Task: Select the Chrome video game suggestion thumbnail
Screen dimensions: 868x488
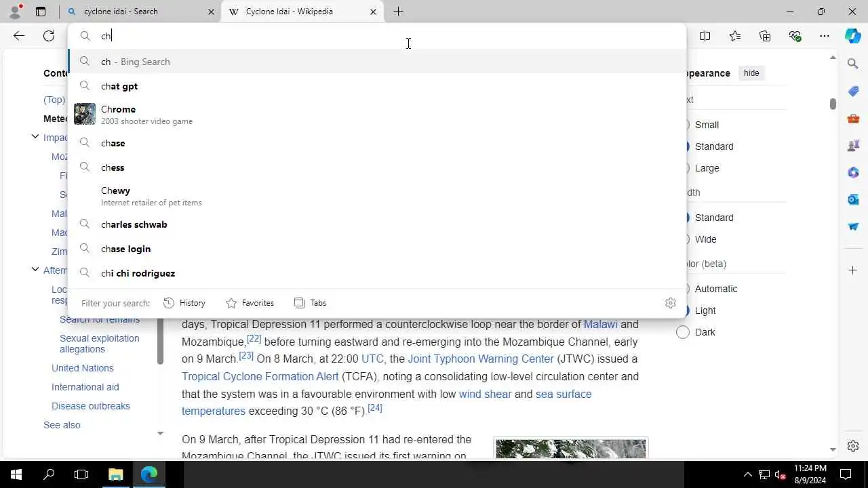Action: click(x=85, y=114)
